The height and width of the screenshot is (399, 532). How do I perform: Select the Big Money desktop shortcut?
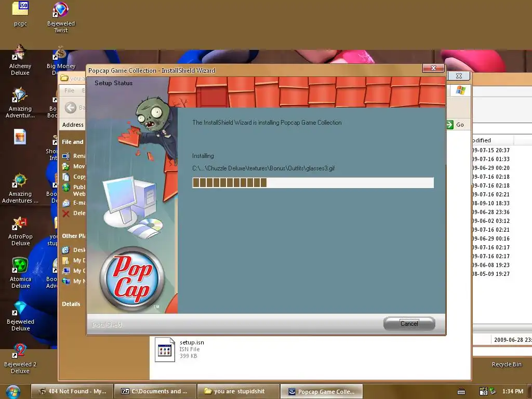pos(61,60)
